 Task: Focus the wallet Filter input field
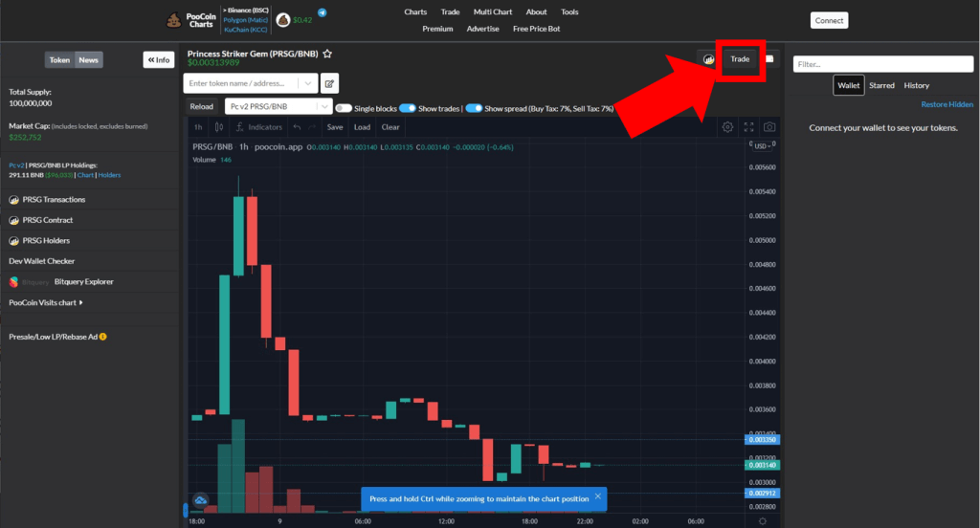tap(883, 64)
